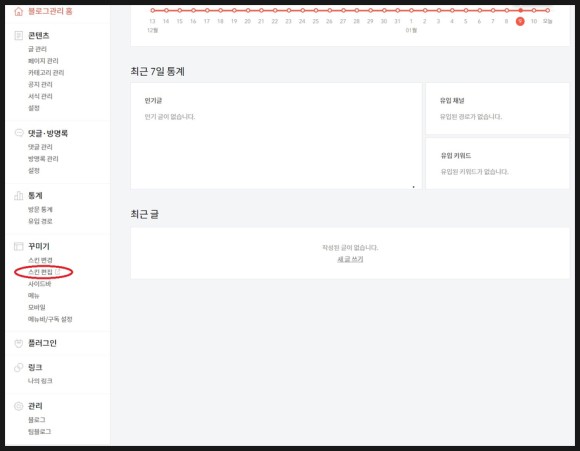Open the 플러그인 section
This screenshot has height=451, width=580.
coord(42,343)
